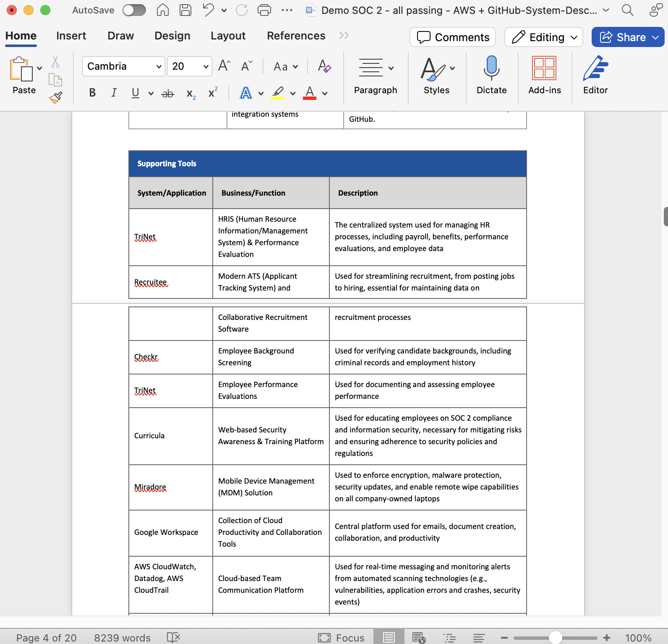Image resolution: width=668 pixels, height=644 pixels.
Task: Click the zoom slider handle
Action: [x=556, y=638]
